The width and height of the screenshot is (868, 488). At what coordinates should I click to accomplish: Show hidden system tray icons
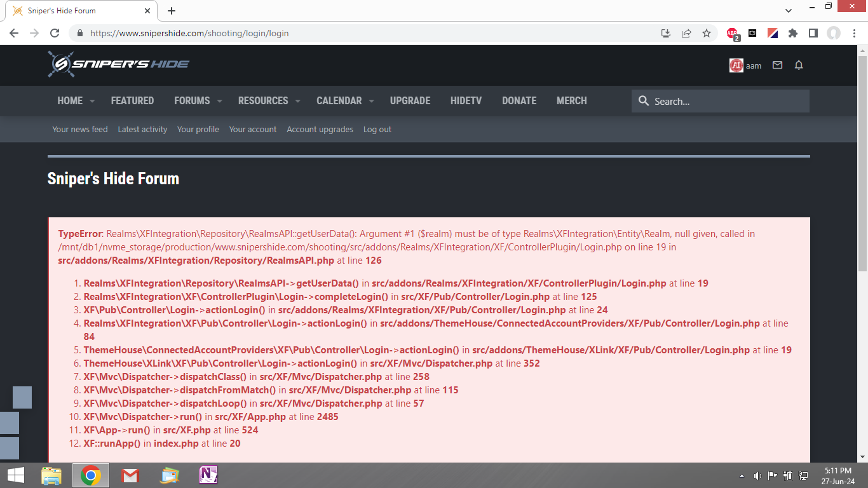point(742,475)
